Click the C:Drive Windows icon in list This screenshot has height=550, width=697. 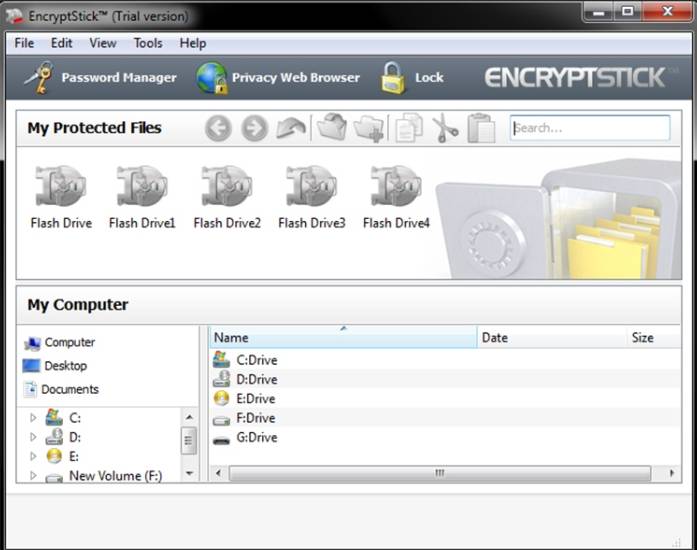pos(221,360)
